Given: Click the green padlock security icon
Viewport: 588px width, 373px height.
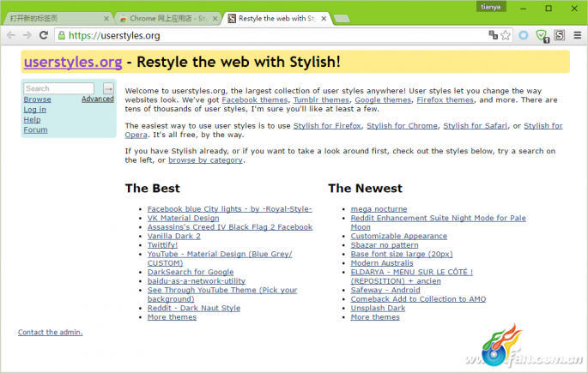Looking at the screenshot, I should coord(62,35).
